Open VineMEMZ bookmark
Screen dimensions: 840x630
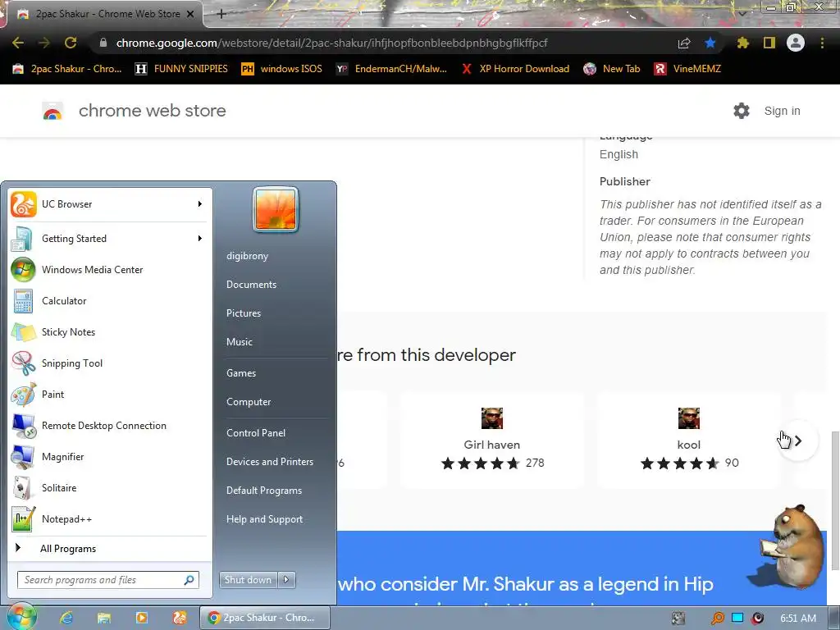[688, 69]
